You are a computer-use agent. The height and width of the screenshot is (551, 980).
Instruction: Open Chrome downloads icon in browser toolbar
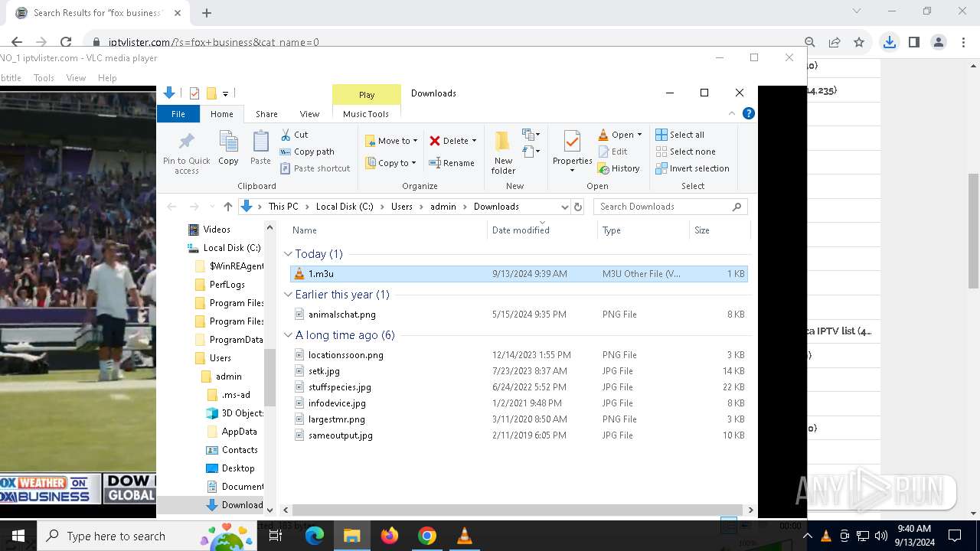point(889,42)
